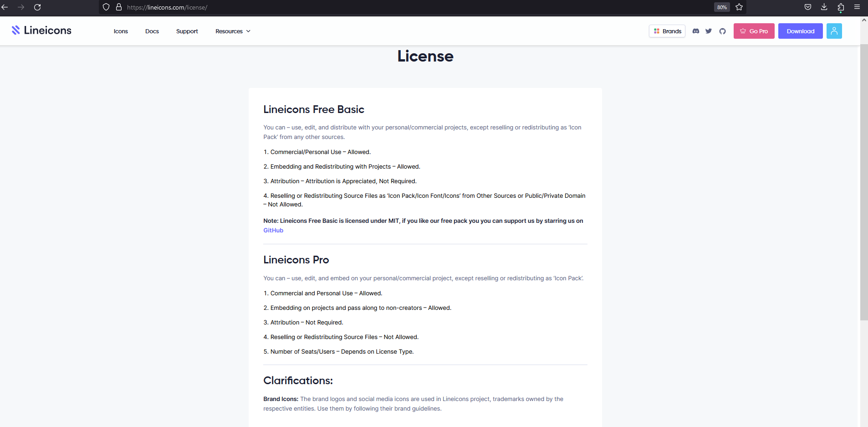
Task: Open the Save to Pocket icon
Action: click(808, 7)
